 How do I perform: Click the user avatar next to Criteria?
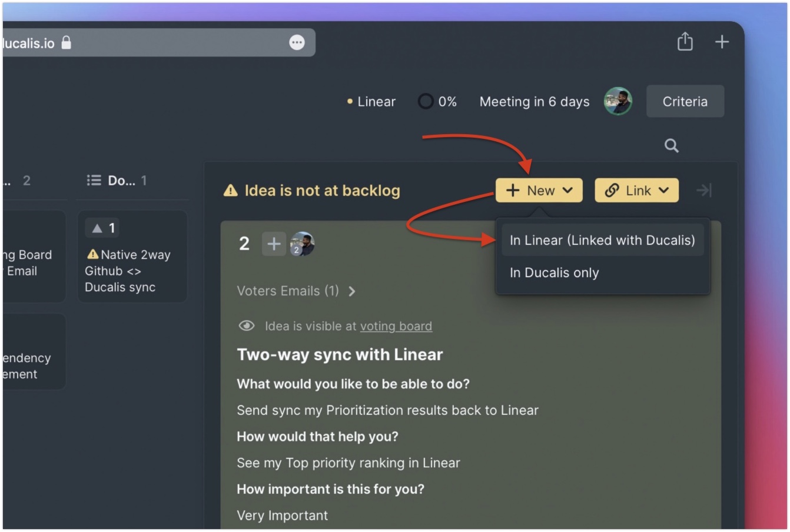(618, 101)
